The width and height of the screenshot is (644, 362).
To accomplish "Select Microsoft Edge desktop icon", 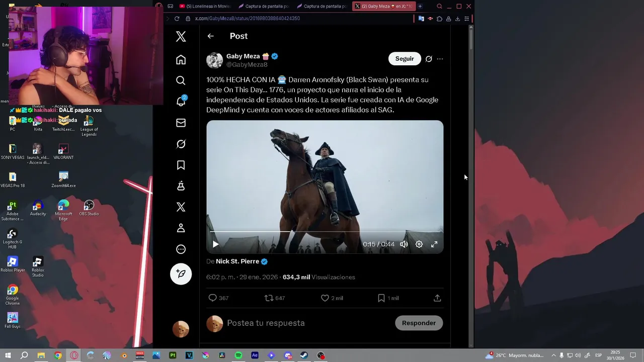I will tap(63, 211).
